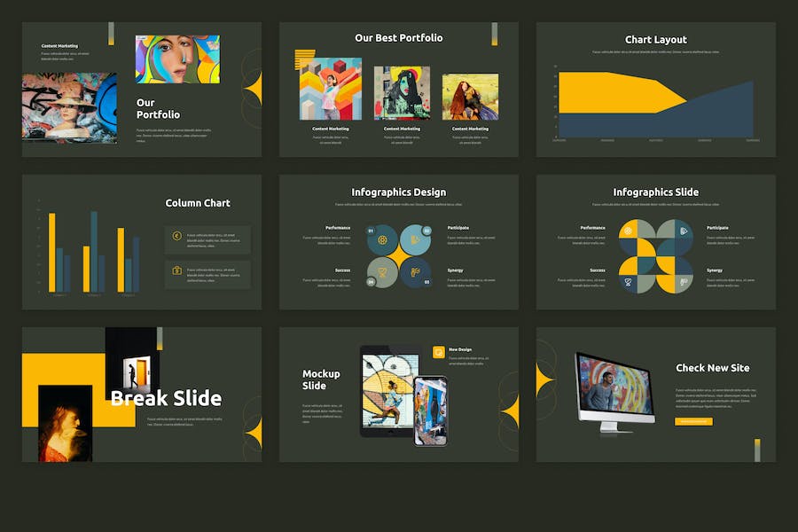Click the Success trophy icon in Infographics Design

[x=383, y=272]
